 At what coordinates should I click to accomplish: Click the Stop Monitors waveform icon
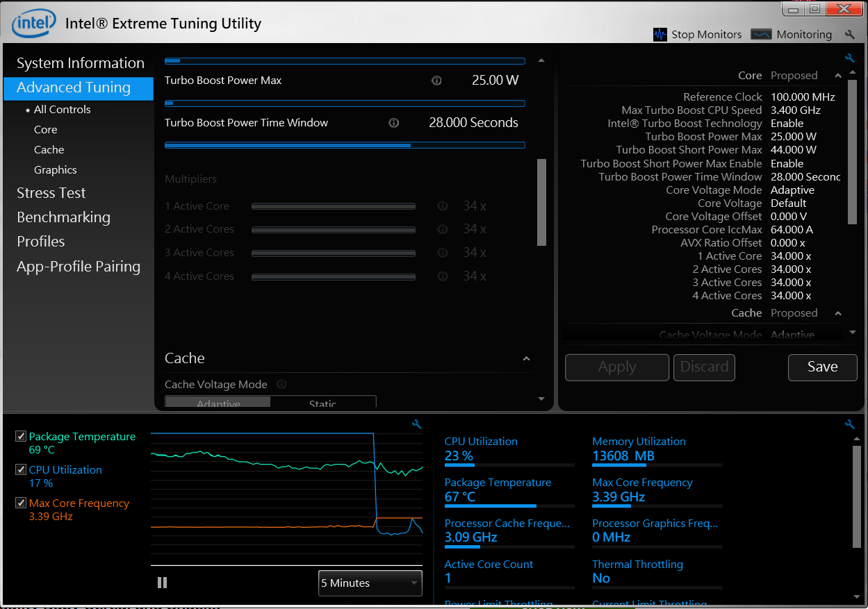660,35
